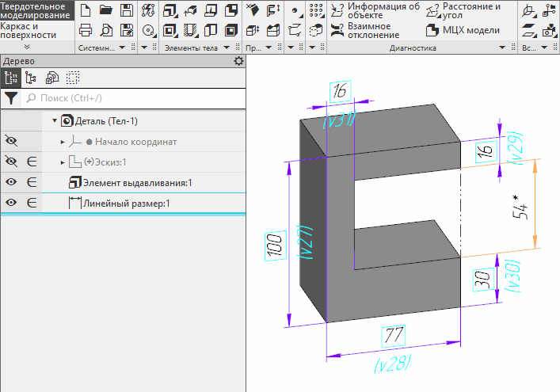
Task: Toggle visibility of Эскиз:1
Action: click(11, 162)
